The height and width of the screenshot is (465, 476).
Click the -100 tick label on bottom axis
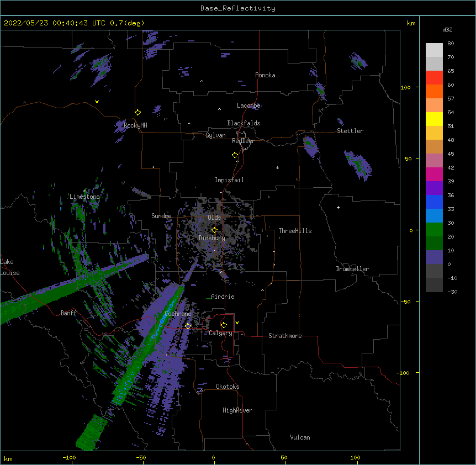(70, 457)
